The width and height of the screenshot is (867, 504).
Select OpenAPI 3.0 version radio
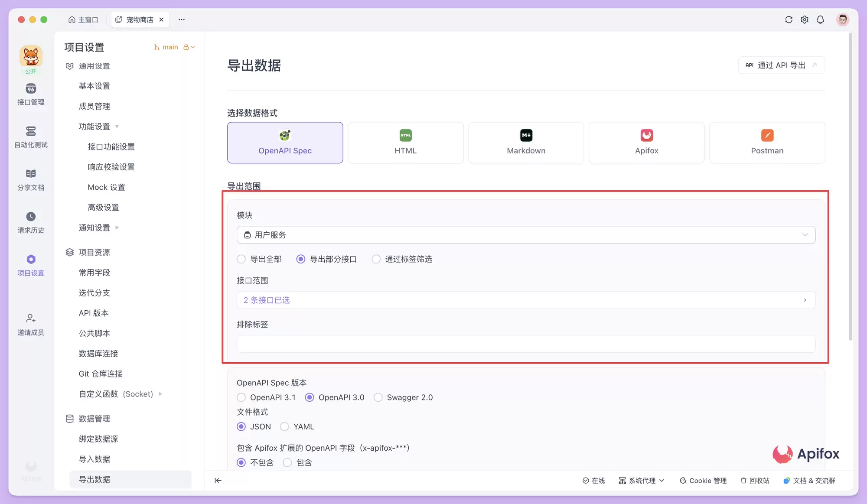coord(310,397)
